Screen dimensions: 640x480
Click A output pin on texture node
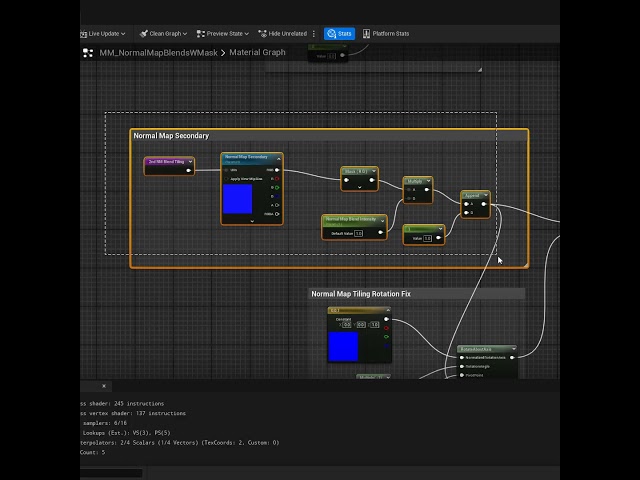point(277,205)
